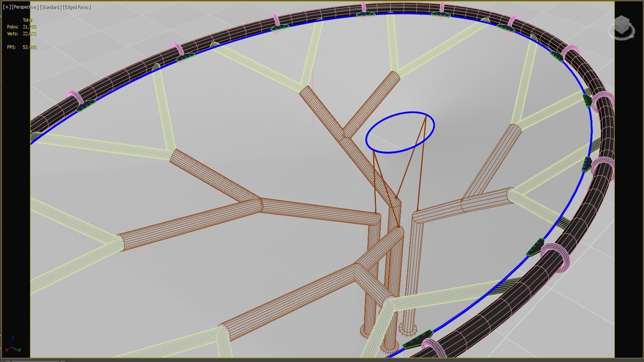Open the Edged Faces shading menu

click(x=77, y=7)
